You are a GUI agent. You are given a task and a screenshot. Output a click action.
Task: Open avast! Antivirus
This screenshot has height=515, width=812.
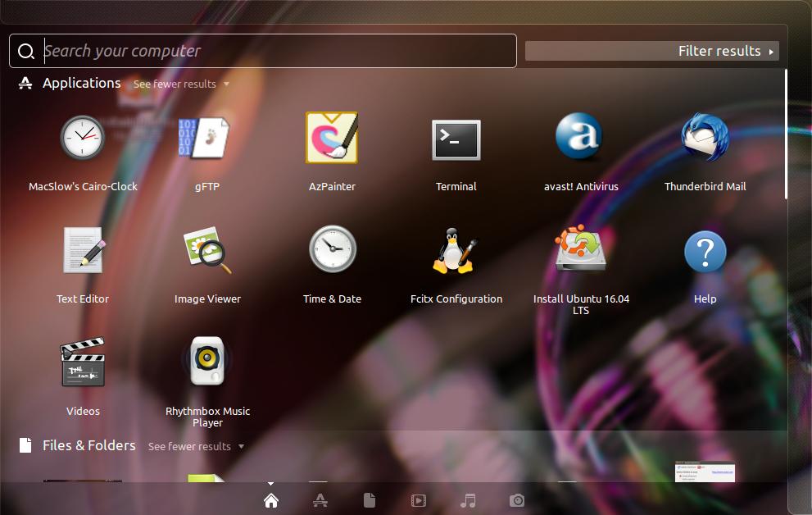pyautogui.click(x=579, y=136)
